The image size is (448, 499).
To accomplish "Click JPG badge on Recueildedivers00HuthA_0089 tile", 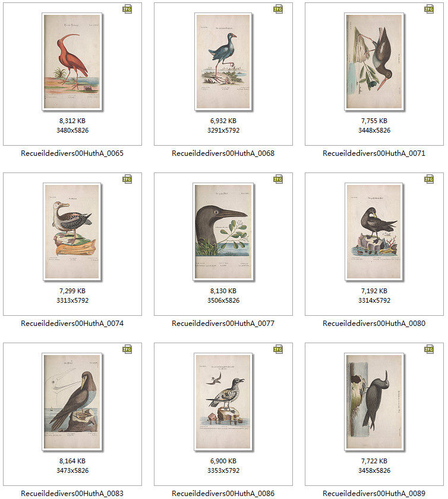I will pyautogui.click(x=429, y=349).
